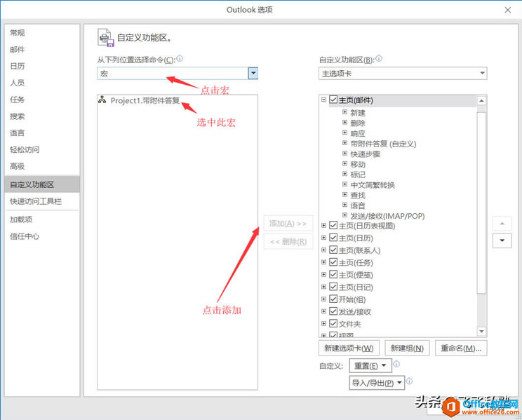522x420 pixels.
Task: Click the 添加(A) >> button
Action: pos(288,223)
